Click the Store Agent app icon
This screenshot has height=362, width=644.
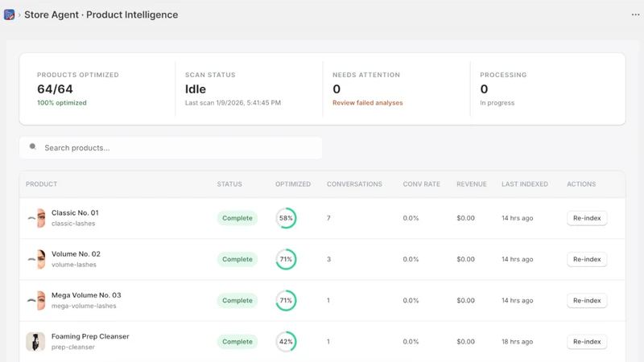pos(9,14)
